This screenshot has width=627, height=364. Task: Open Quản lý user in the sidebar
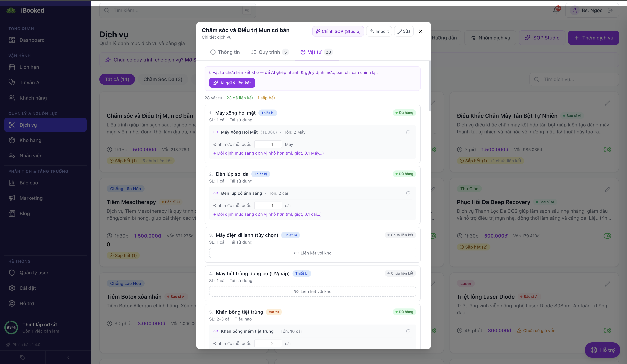45,273
